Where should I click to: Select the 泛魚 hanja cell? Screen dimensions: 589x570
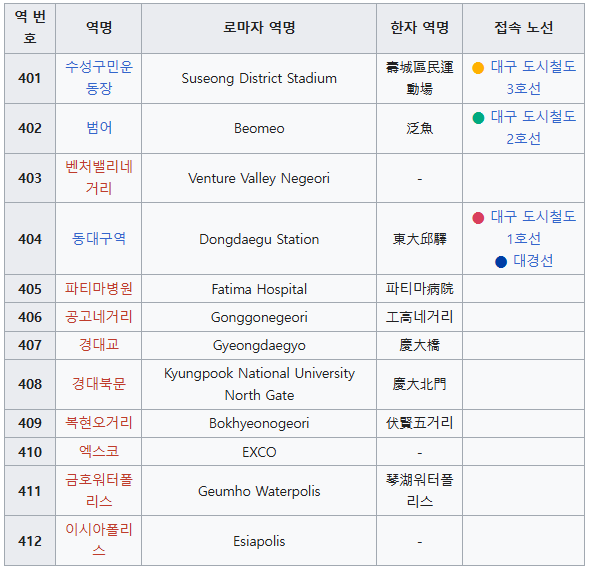420,128
